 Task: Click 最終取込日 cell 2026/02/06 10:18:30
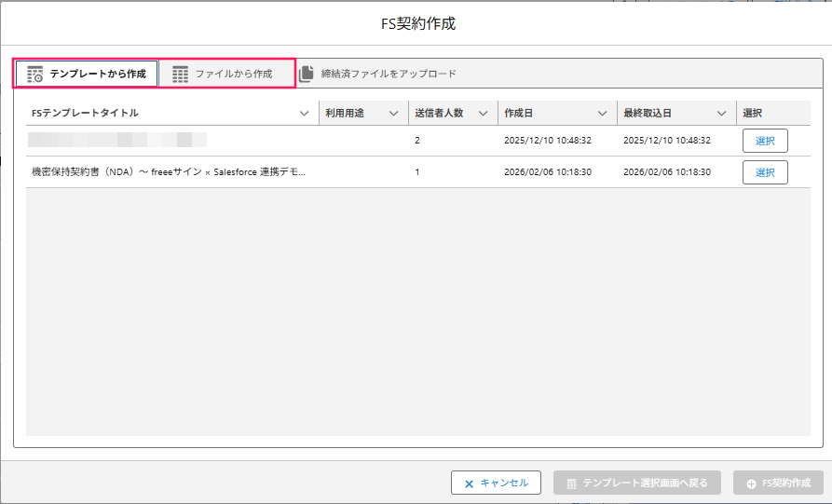pos(667,172)
